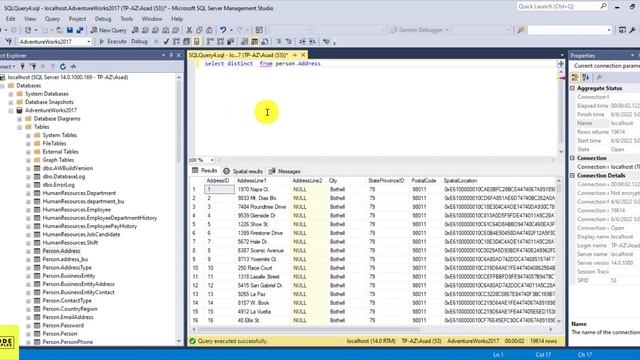Toggle Results to Text
The width and height of the screenshot is (640, 360).
point(244,42)
